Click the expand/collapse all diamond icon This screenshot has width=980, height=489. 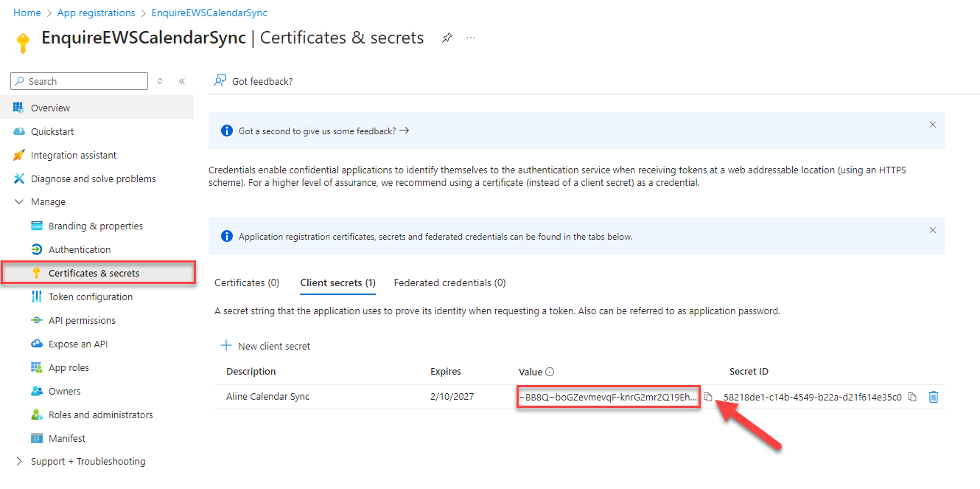pos(160,81)
